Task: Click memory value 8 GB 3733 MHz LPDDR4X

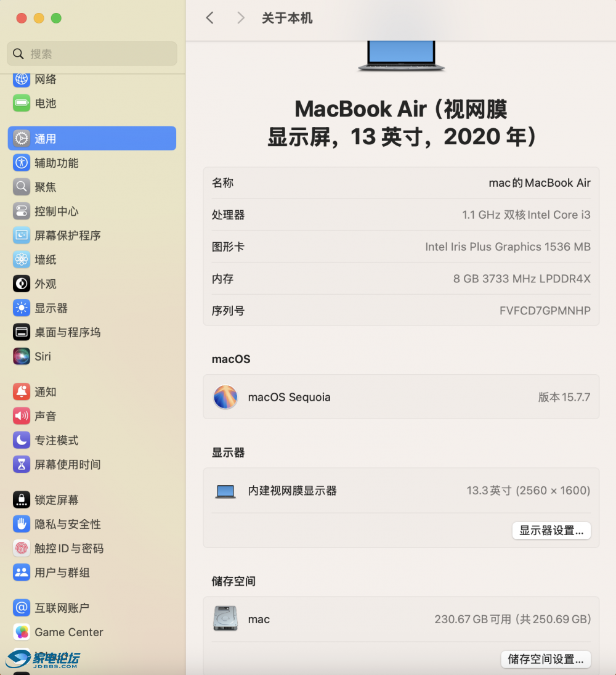Action: coord(522,279)
